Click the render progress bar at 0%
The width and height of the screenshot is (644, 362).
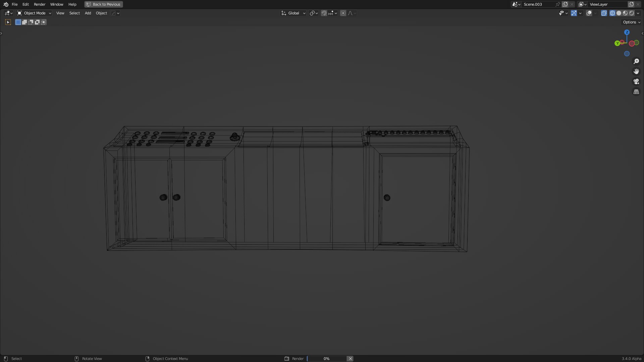pos(326,359)
